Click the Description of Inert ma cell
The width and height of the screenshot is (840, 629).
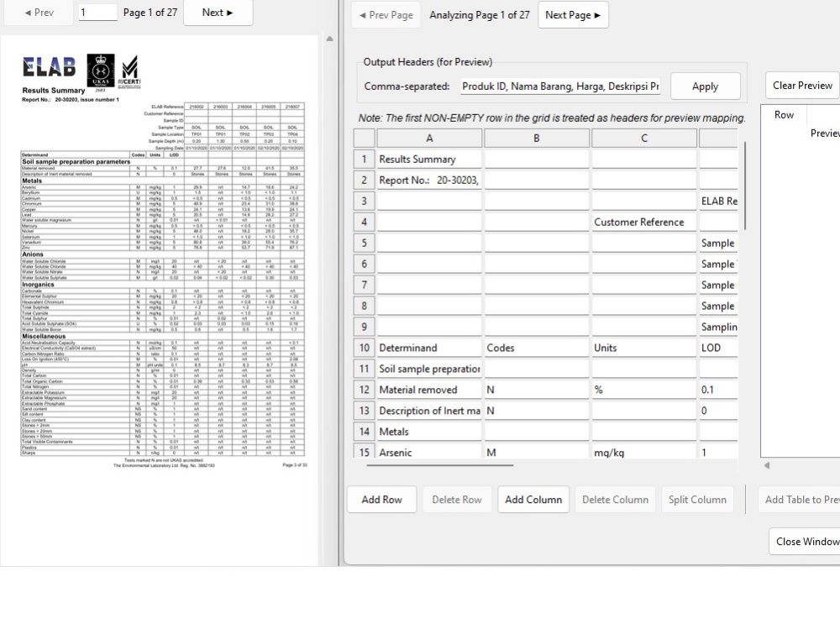429,411
